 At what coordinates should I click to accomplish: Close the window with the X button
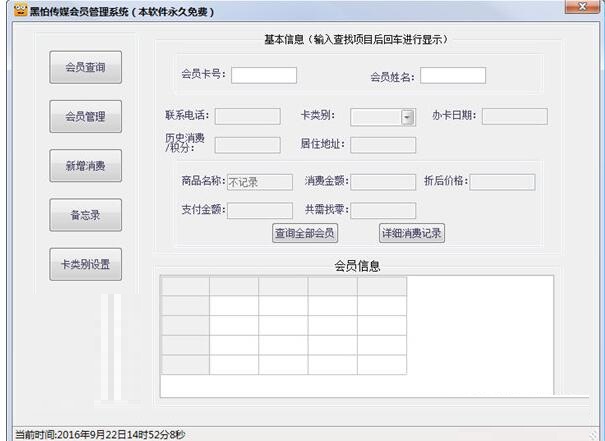click(584, 7)
